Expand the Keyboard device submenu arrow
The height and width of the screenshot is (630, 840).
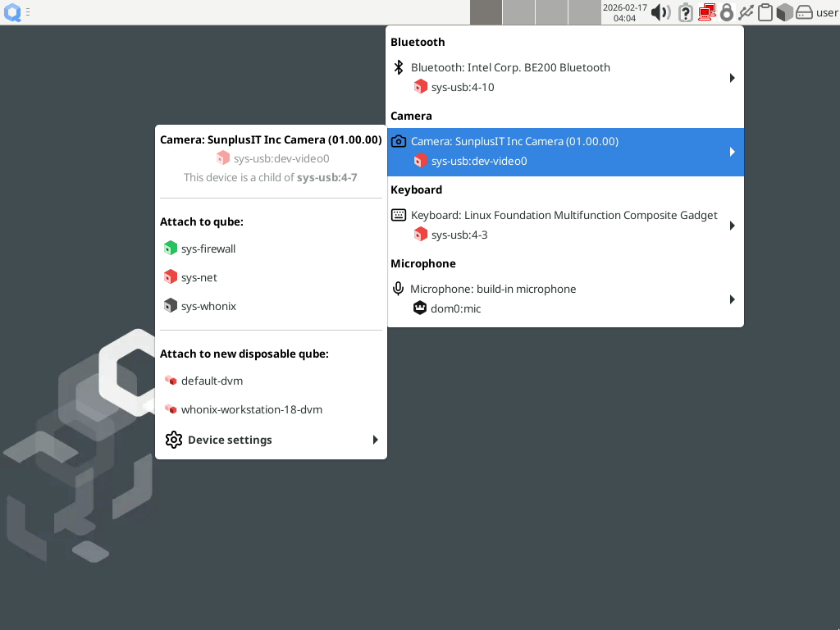pyautogui.click(x=732, y=226)
